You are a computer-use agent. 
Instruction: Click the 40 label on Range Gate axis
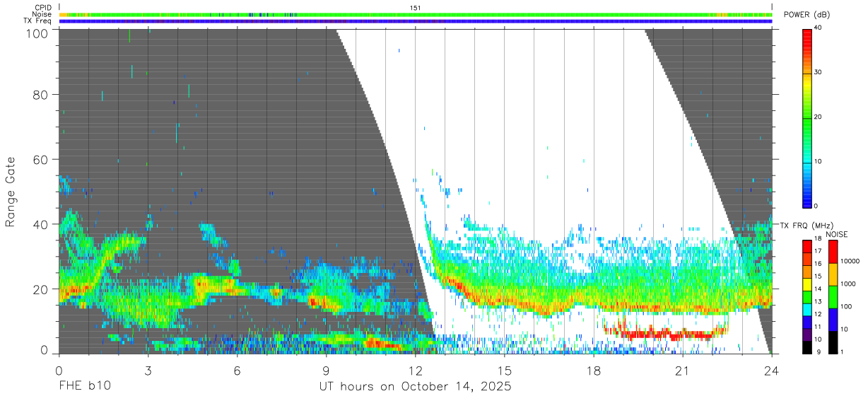click(x=40, y=224)
